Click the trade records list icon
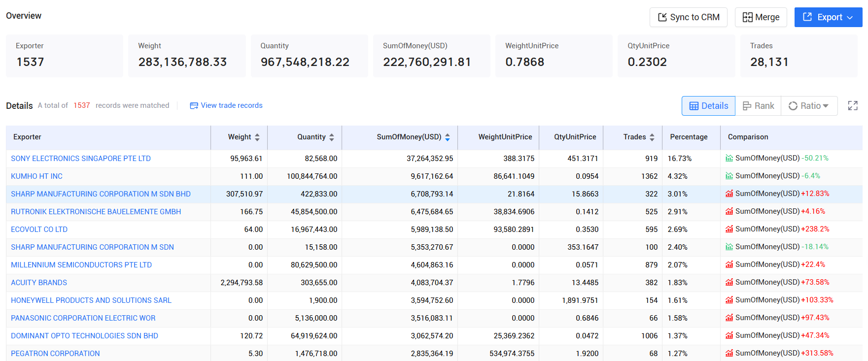 click(194, 106)
